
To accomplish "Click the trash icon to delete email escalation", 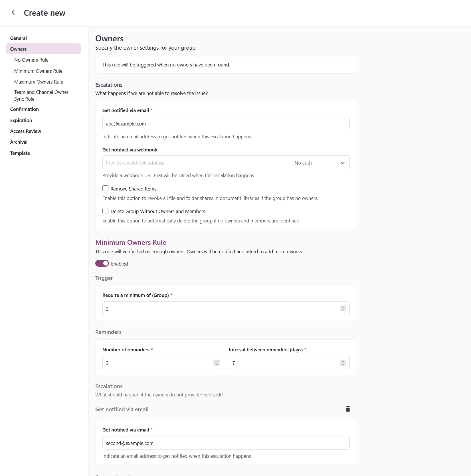I will 348,409.
